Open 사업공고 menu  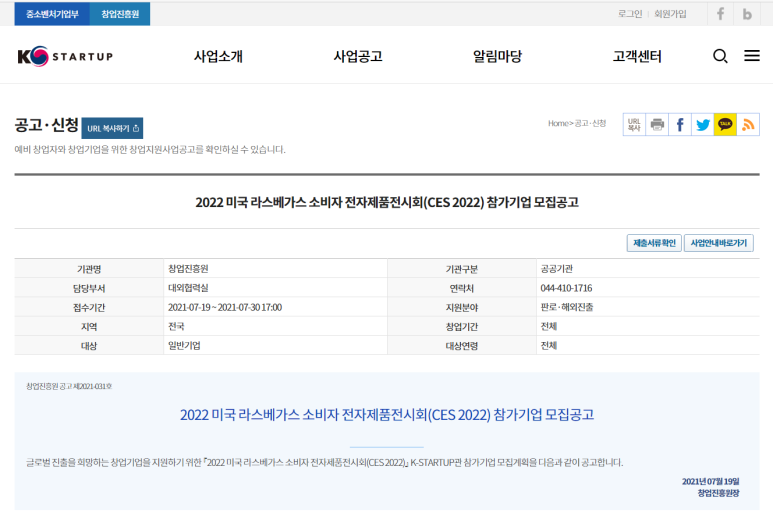point(358,56)
